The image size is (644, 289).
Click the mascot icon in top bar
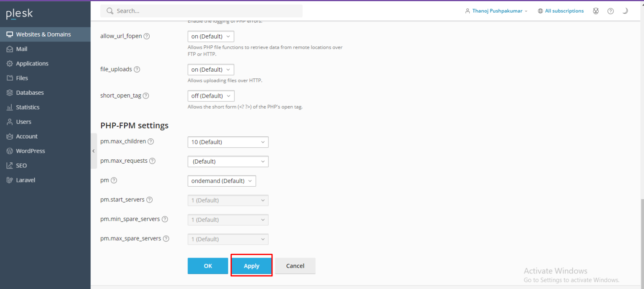pyautogui.click(x=596, y=11)
